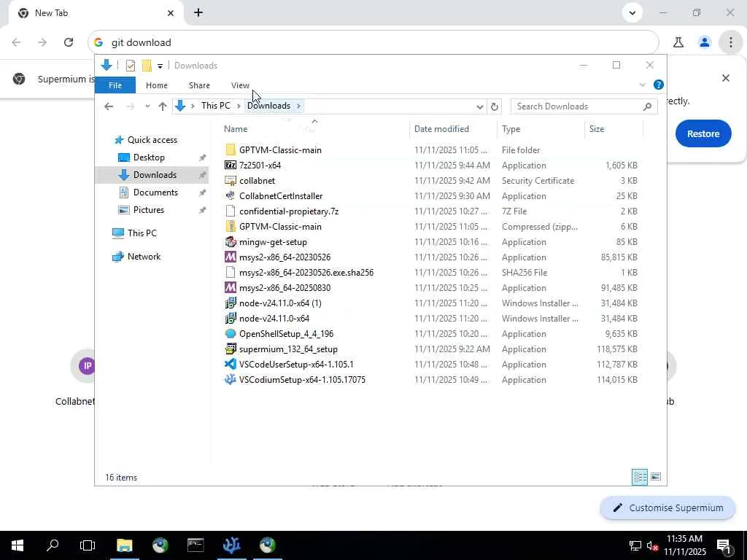Viewport: 747px width, 560px height.
Task: Toggle pin on Documents in Quick access
Action: click(203, 192)
